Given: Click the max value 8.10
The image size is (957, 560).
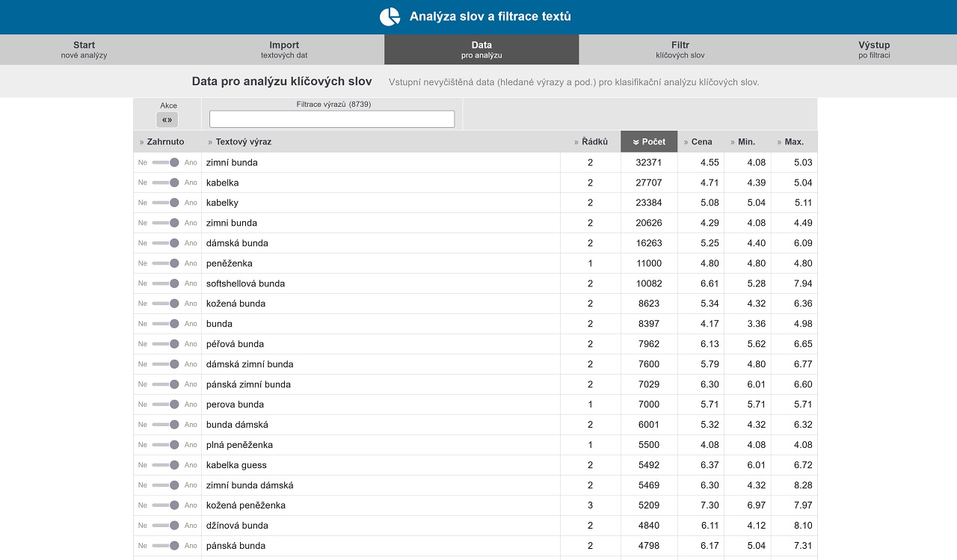Looking at the screenshot, I should (803, 526).
